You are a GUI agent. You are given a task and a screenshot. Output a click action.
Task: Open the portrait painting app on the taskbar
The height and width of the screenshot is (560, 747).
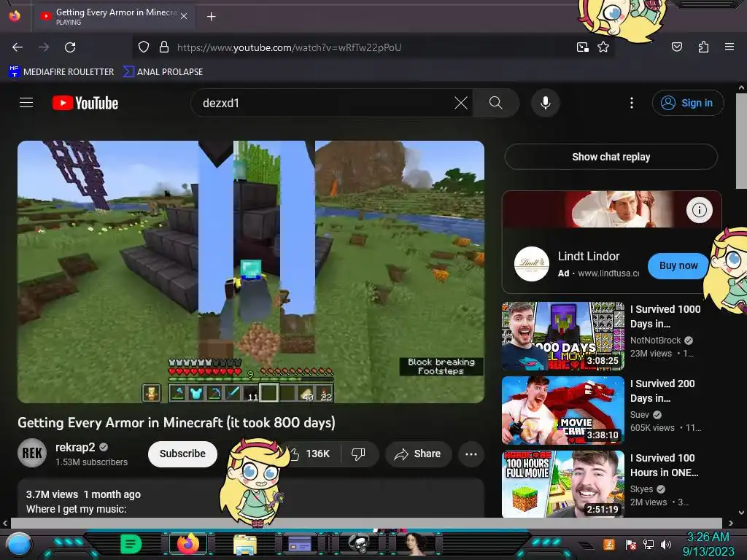(414, 544)
